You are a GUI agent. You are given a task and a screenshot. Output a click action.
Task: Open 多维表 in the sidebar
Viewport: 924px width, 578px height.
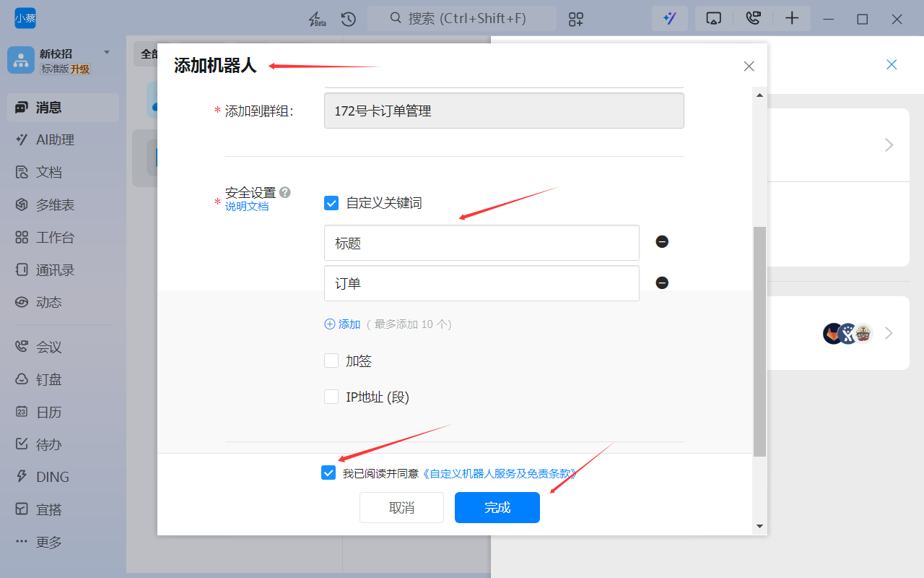(x=63, y=205)
